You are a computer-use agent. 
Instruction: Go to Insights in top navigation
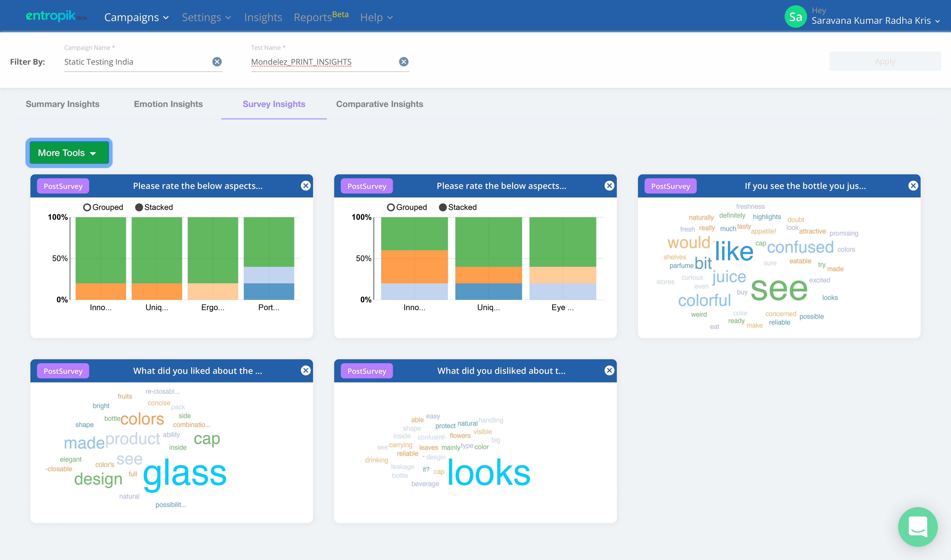coord(263,17)
